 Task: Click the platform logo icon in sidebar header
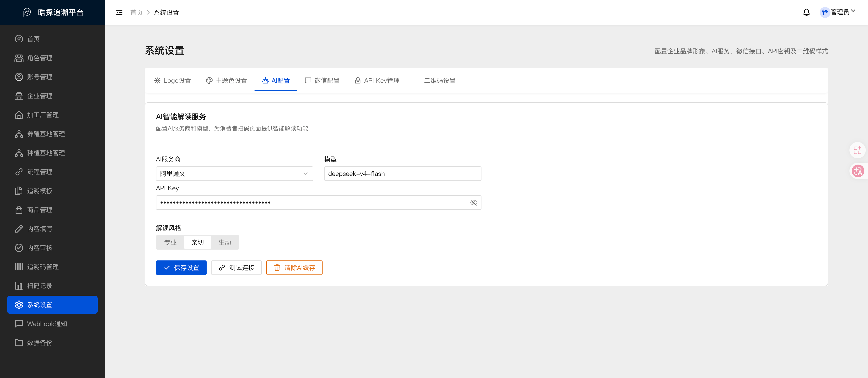pos(27,12)
